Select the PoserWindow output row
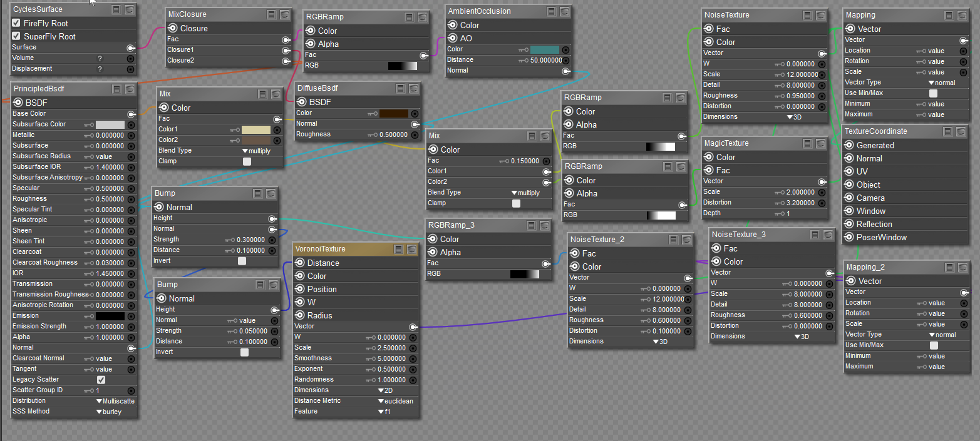 [x=906, y=237]
